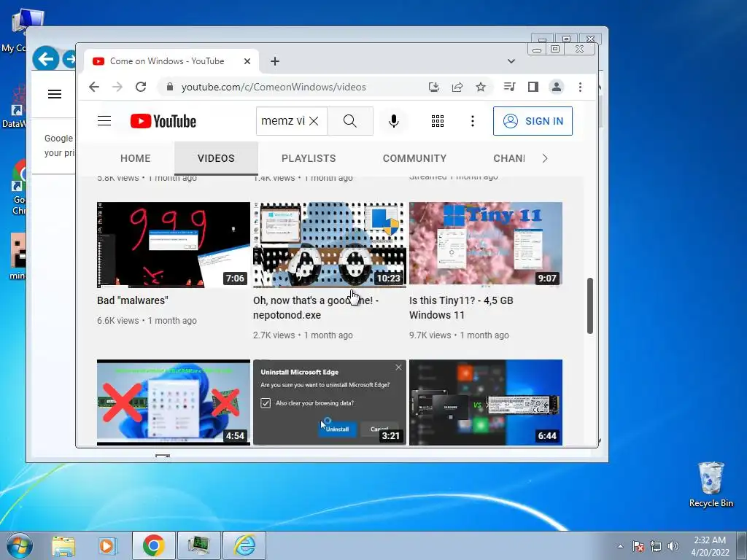Open the volume speaker tray icon
Viewport: 747px width, 560px height.
click(673, 546)
